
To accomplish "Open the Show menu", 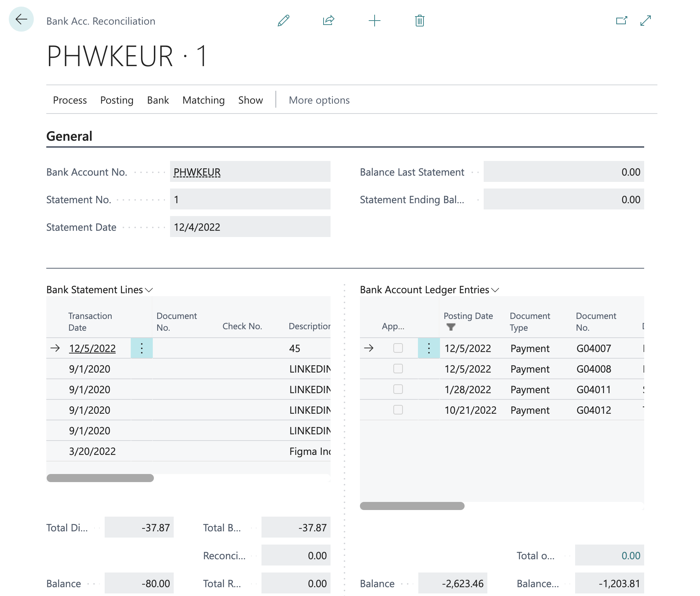I will pos(250,100).
